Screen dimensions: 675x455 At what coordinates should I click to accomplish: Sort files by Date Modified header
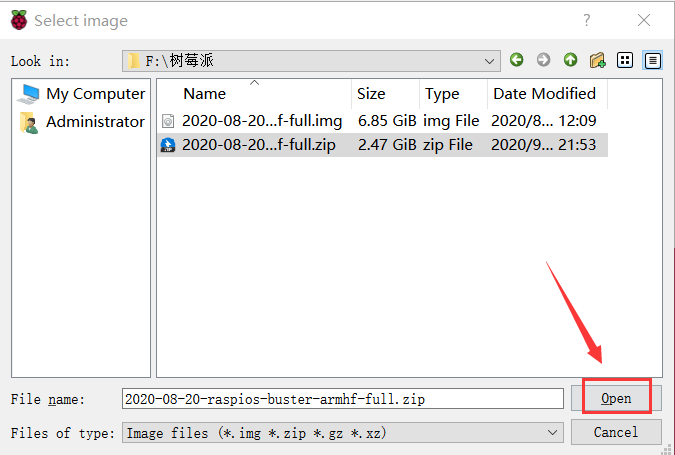[548, 93]
